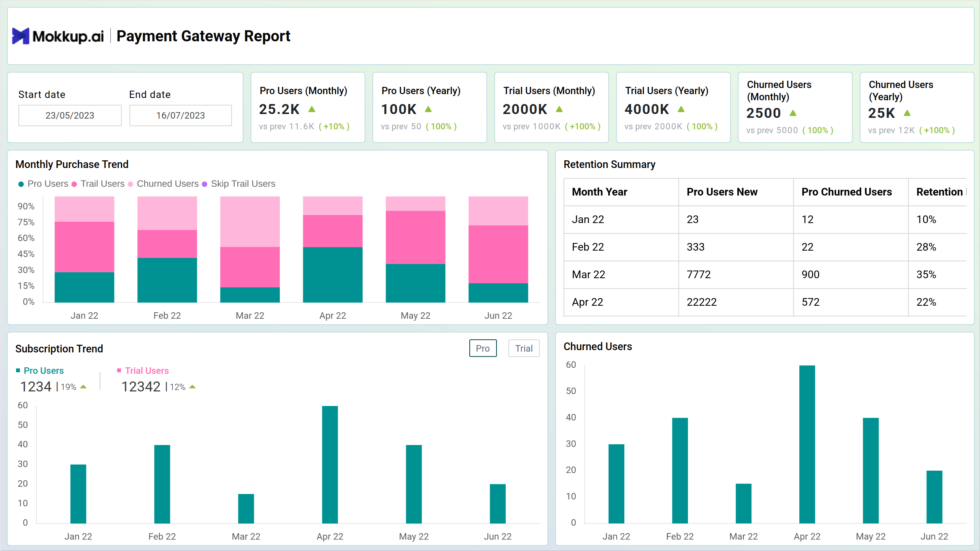Click the Apr 22 bar in Churned Users chart

tap(807, 444)
